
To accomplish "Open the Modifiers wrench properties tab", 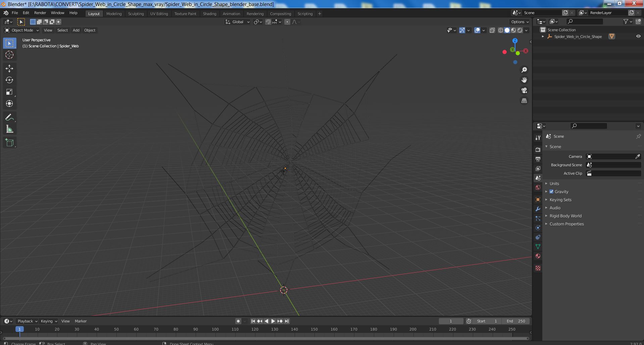I will coord(538,209).
